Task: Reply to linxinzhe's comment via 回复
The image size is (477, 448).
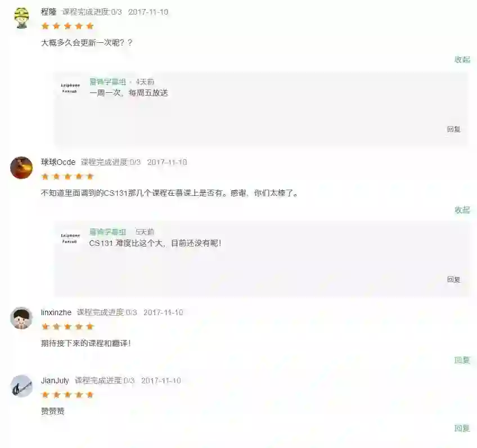Action: pos(462,360)
